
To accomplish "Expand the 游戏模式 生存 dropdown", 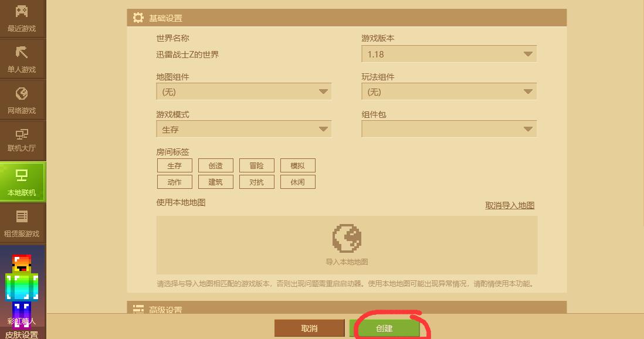I will [243, 129].
